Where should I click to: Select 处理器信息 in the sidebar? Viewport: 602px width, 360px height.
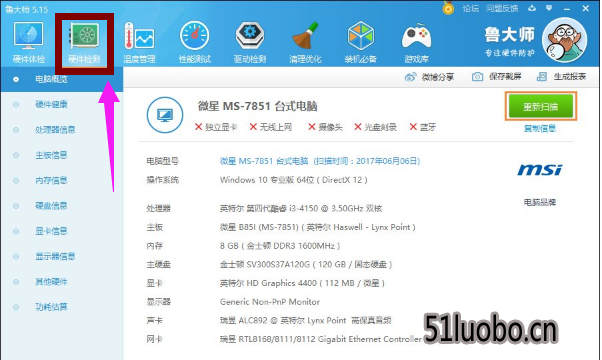point(55,130)
